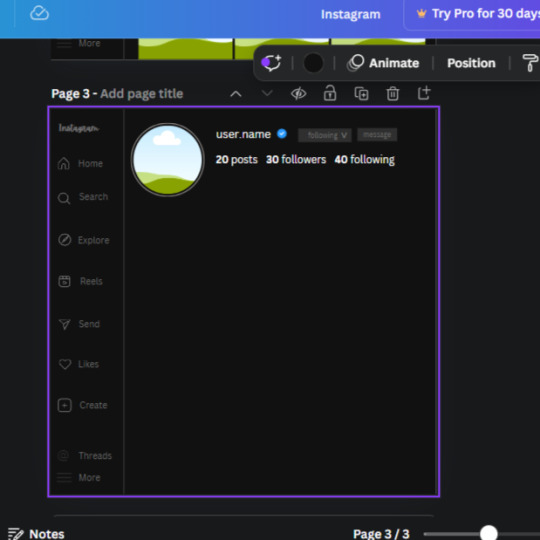Select the blue verified badge

pos(282,133)
